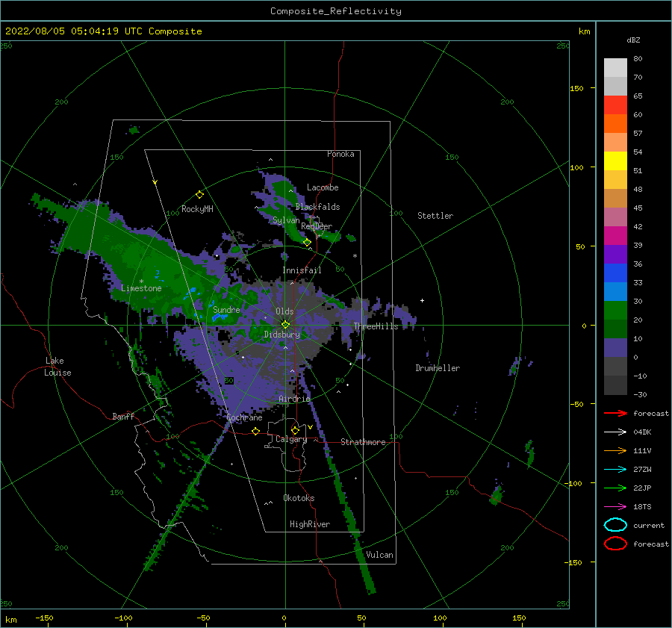672x628 pixels.
Task: Click the 51 dBZ yellow color swatch
Action: pos(615,161)
